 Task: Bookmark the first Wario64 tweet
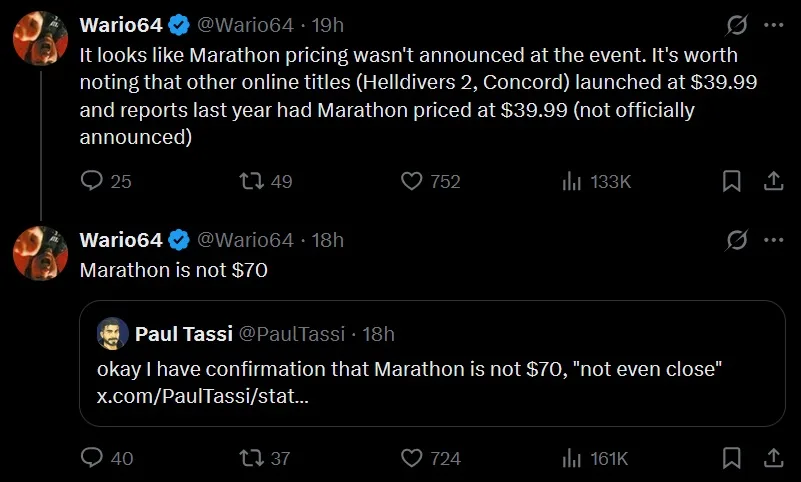732,181
